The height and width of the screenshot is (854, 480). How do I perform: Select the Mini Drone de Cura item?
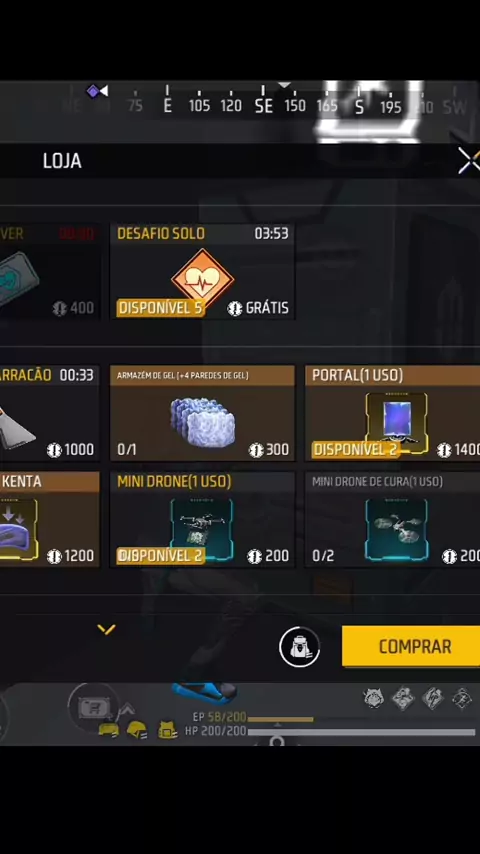pyautogui.click(x=392, y=520)
